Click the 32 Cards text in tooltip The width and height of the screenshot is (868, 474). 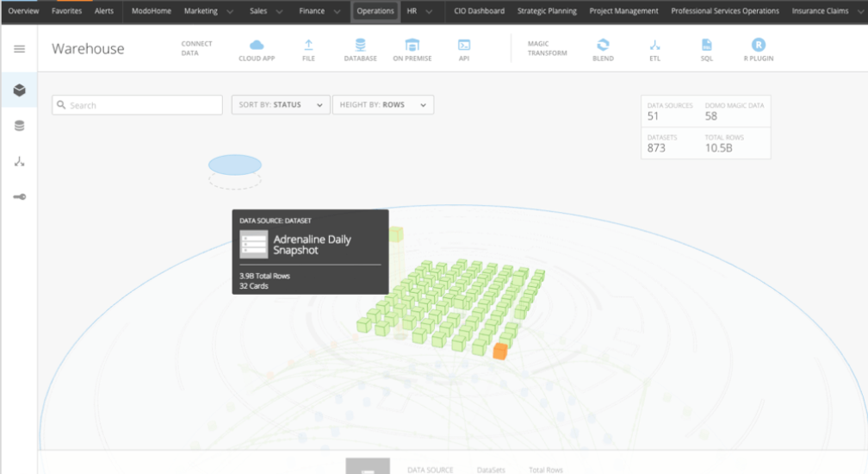(253, 286)
